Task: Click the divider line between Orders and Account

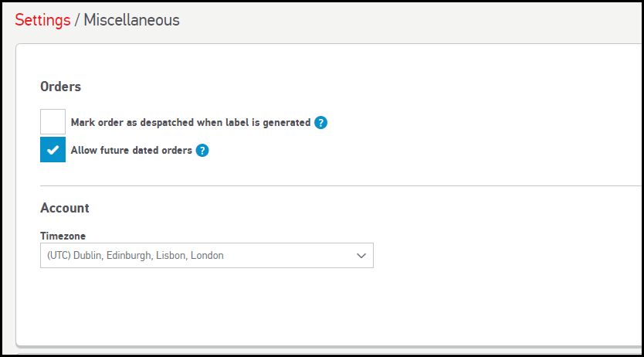Action: coord(341,185)
